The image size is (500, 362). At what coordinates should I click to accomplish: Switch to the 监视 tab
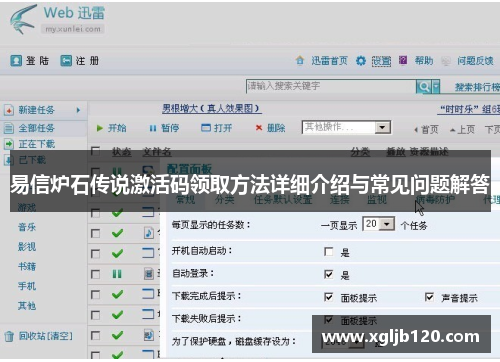(377, 199)
